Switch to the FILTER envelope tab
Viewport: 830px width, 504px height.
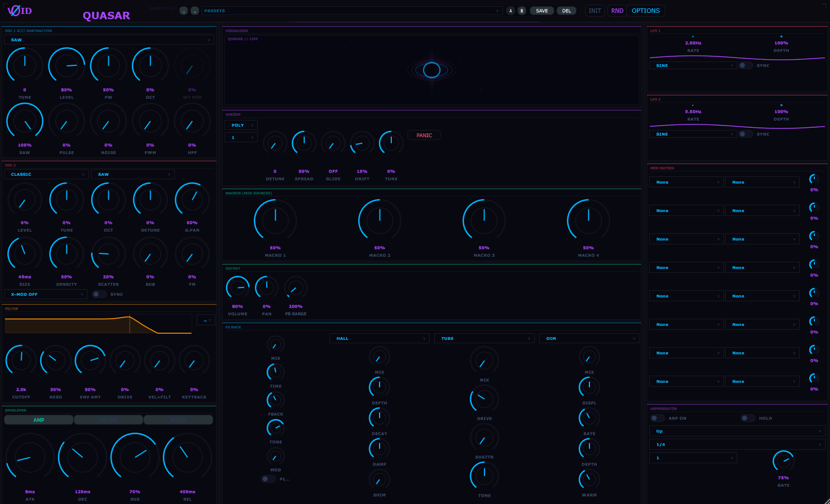(x=108, y=420)
